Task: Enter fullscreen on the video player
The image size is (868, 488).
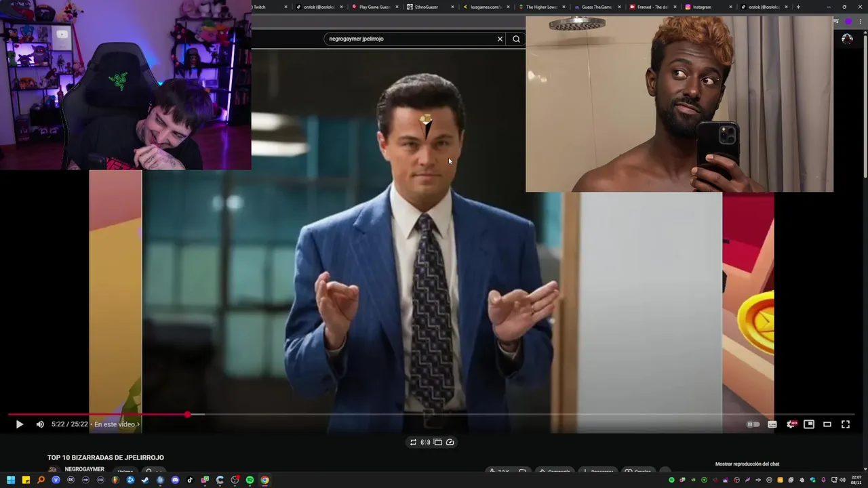Action: coord(846,424)
